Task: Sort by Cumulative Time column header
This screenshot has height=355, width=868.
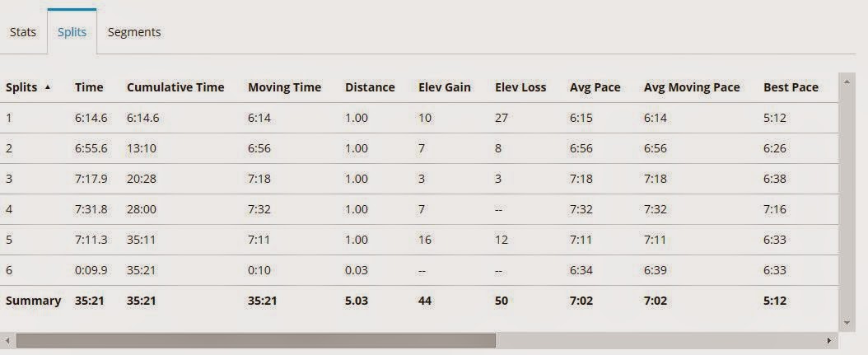Action: pos(175,87)
